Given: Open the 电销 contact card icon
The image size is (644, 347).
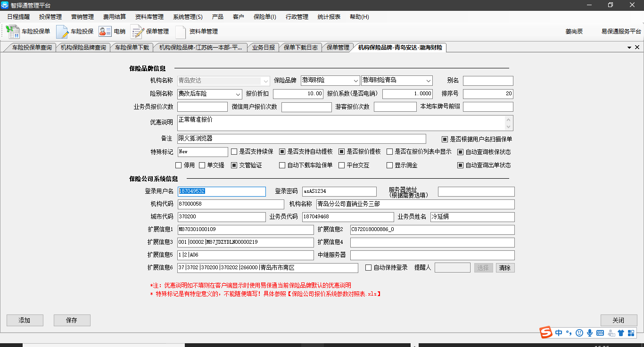Looking at the screenshot, I should [105, 32].
